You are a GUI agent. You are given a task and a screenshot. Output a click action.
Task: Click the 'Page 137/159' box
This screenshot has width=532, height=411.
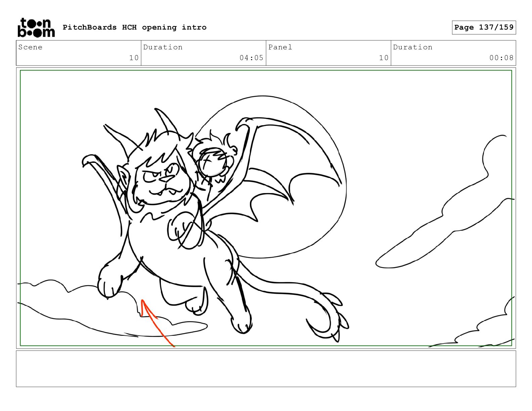coord(484,28)
